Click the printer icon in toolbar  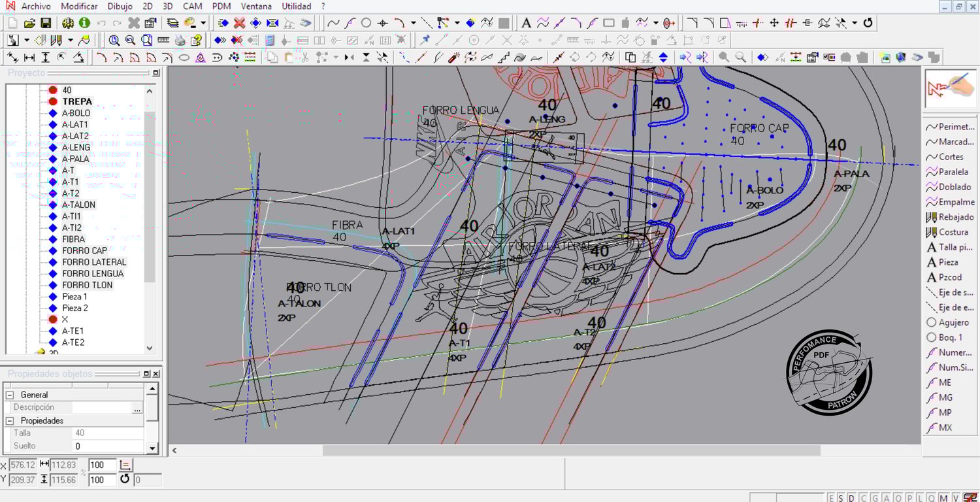coord(180,41)
